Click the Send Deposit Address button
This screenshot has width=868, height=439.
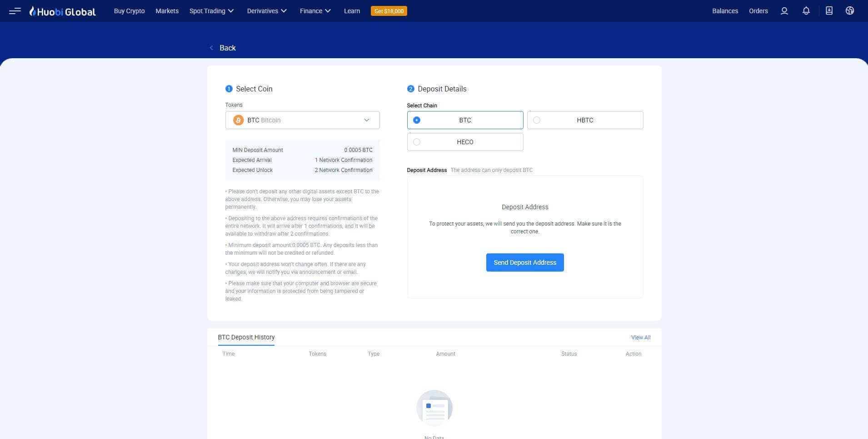[524, 262]
